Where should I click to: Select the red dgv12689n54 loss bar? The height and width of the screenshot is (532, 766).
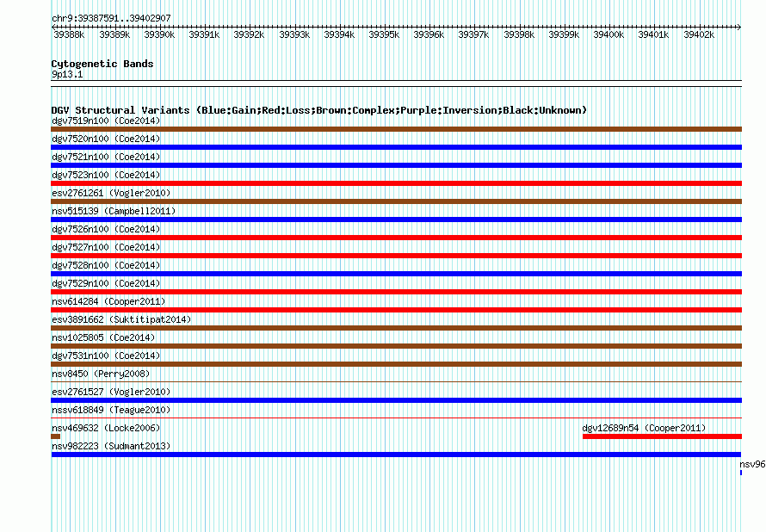tap(662, 436)
